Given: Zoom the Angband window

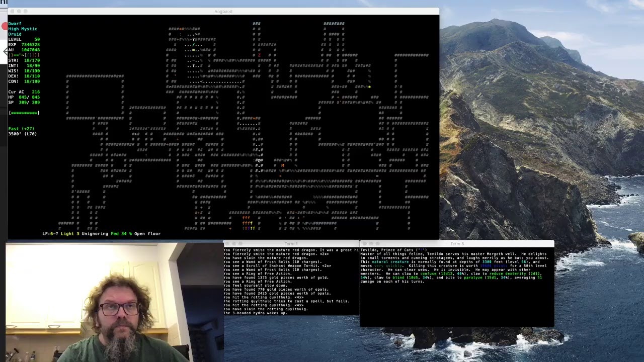Looking at the screenshot, I should [25, 11].
